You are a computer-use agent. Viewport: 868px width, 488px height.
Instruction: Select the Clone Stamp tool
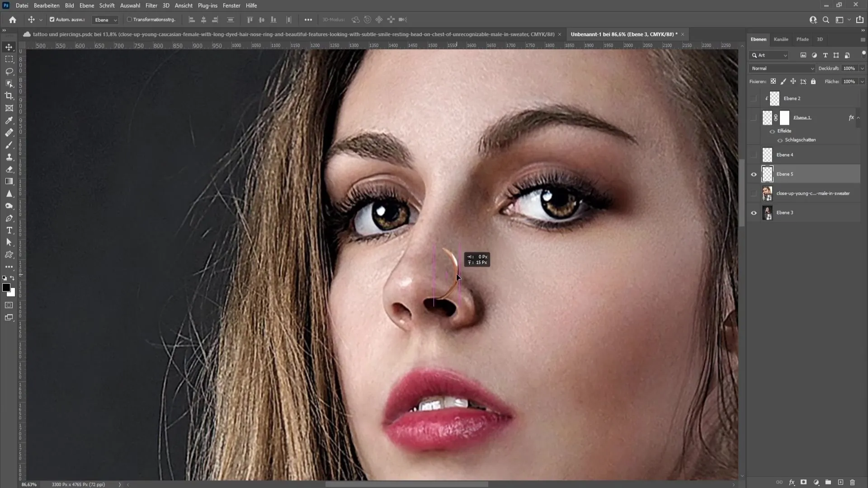[9, 157]
